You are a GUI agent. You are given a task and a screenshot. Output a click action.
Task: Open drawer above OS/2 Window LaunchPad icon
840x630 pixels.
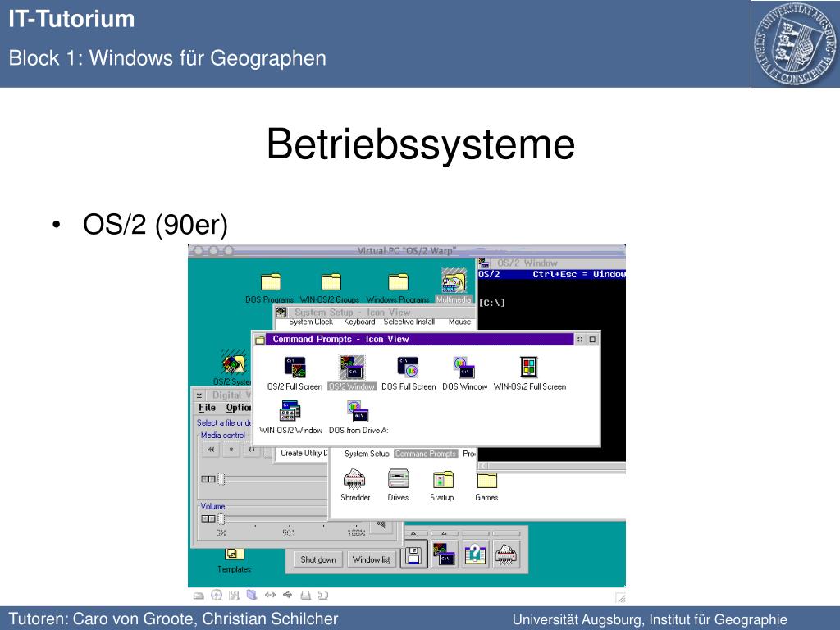pos(444,533)
